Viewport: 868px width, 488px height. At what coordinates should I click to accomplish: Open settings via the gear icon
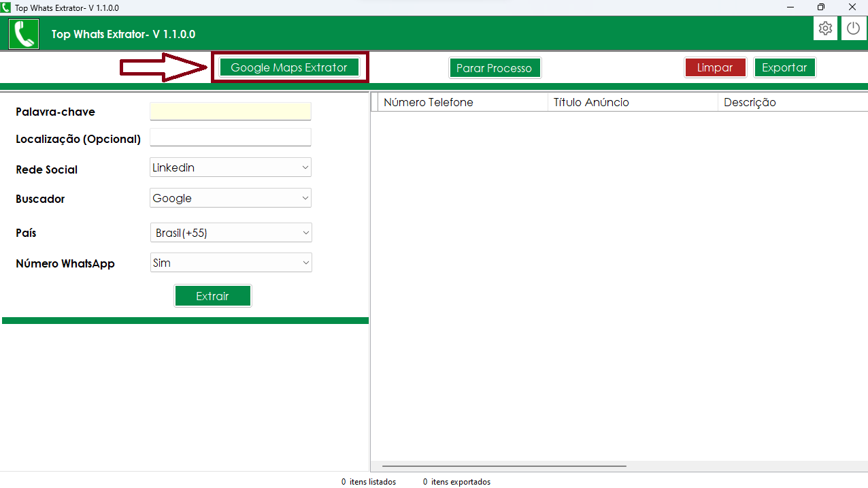click(x=825, y=29)
